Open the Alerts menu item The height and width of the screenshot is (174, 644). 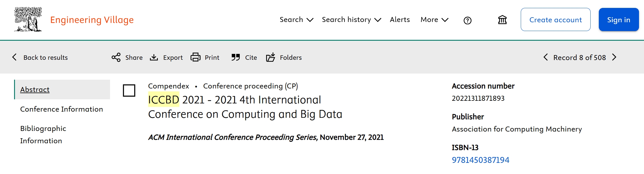[x=400, y=20]
